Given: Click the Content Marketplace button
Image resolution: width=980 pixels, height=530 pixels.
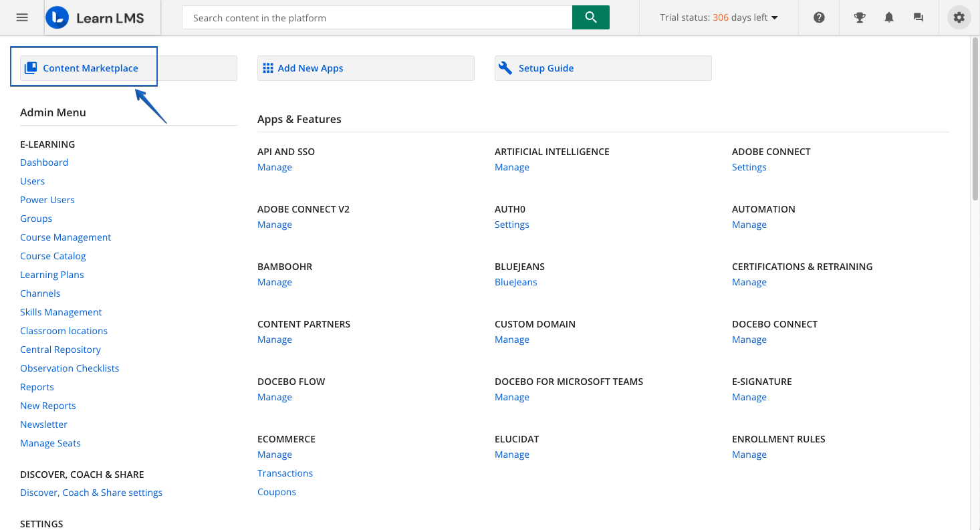Looking at the screenshot, I should click(x=128, y=68).
